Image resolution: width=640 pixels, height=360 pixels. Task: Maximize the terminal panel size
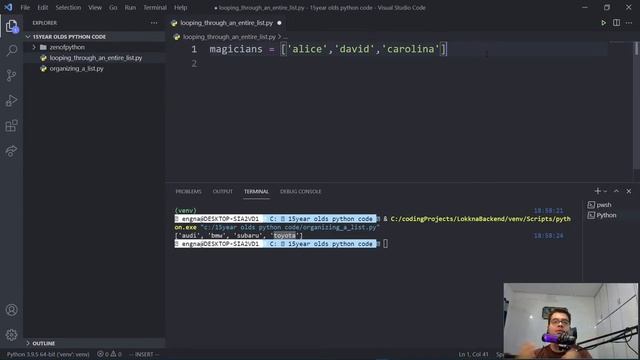[616, 191]
